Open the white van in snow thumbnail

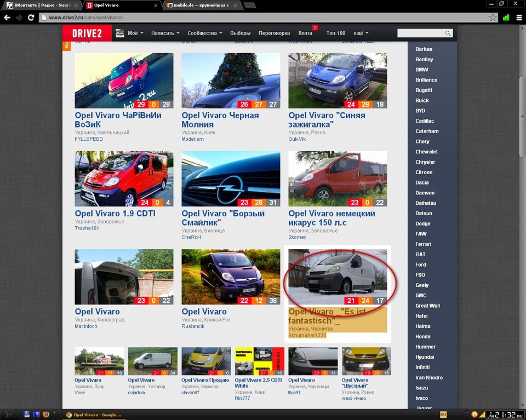338,277
